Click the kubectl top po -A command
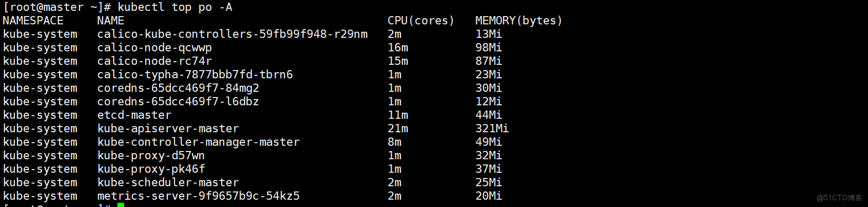Screen dimensions: 868x207 (175, 7)
